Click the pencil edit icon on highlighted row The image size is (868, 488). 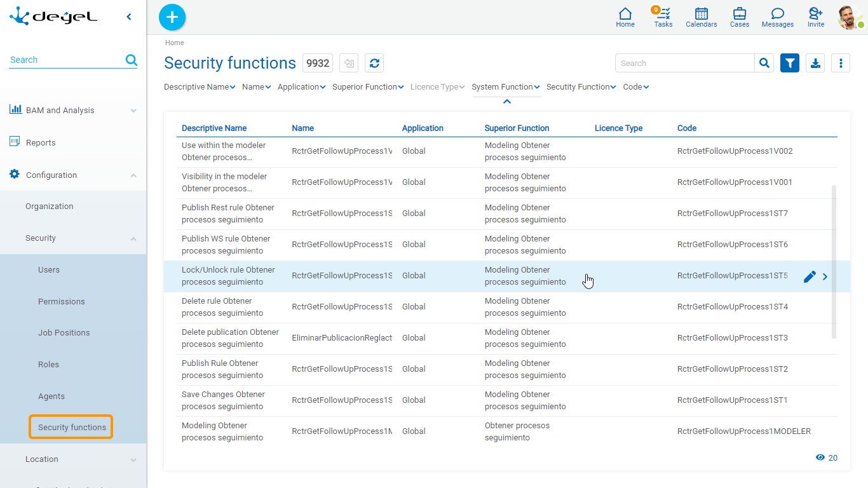click(x=809, y=276)
